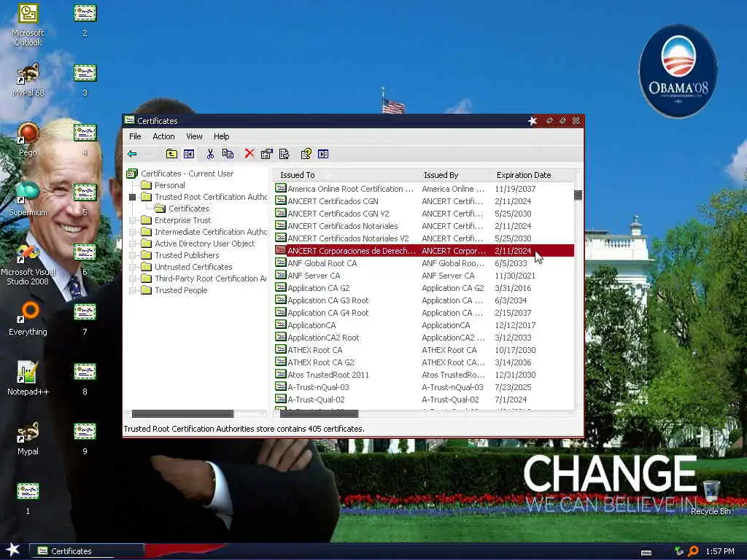Select A-Trust-nQual-03 certificate row
Image resolution: width=747 pixels, height=560 pixels.
pyautogui.click(x=424, y=386)
